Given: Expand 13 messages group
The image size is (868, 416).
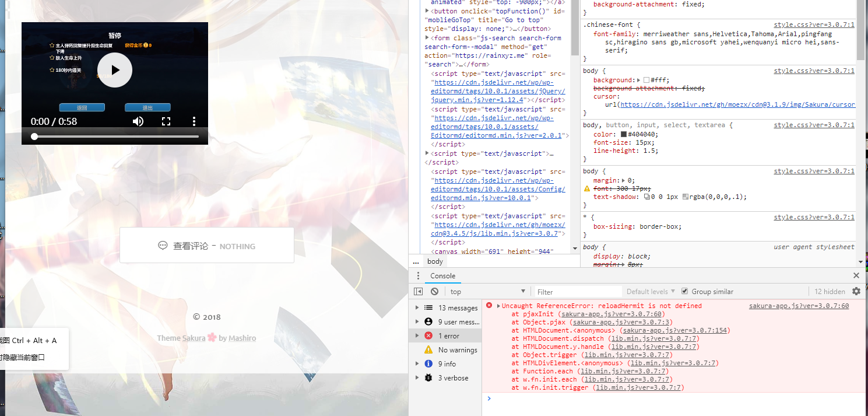Looking at the screenshot, I should [x=417, y=308].
